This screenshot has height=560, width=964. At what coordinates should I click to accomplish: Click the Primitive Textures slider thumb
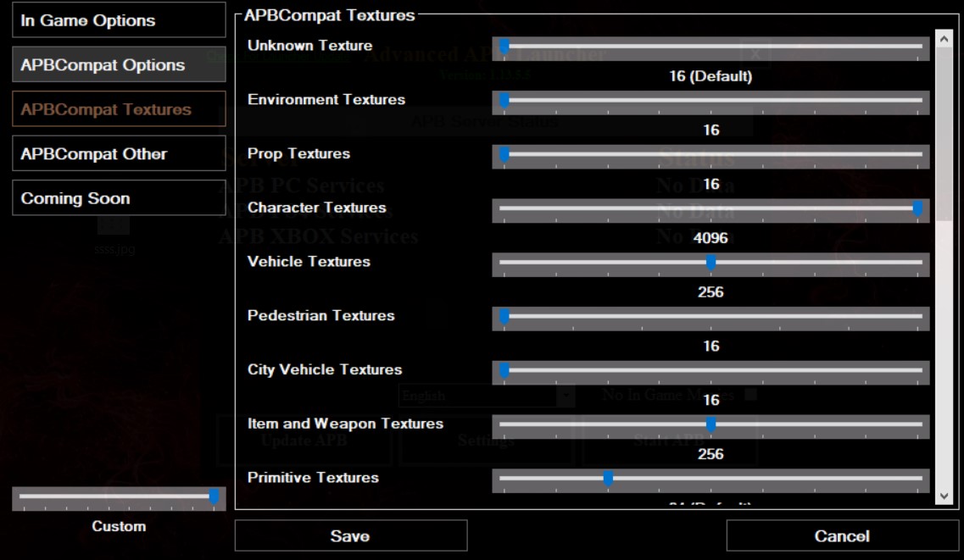(x=607, y=479)
